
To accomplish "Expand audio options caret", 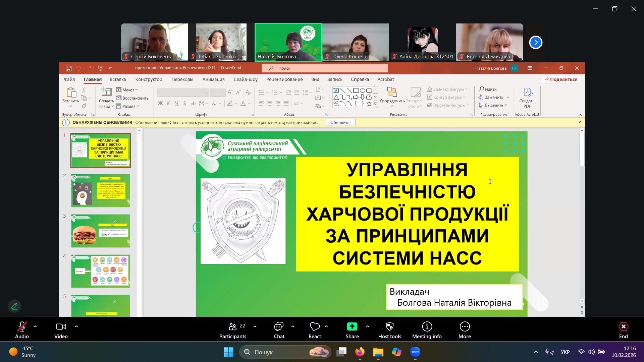I will 35,326.
